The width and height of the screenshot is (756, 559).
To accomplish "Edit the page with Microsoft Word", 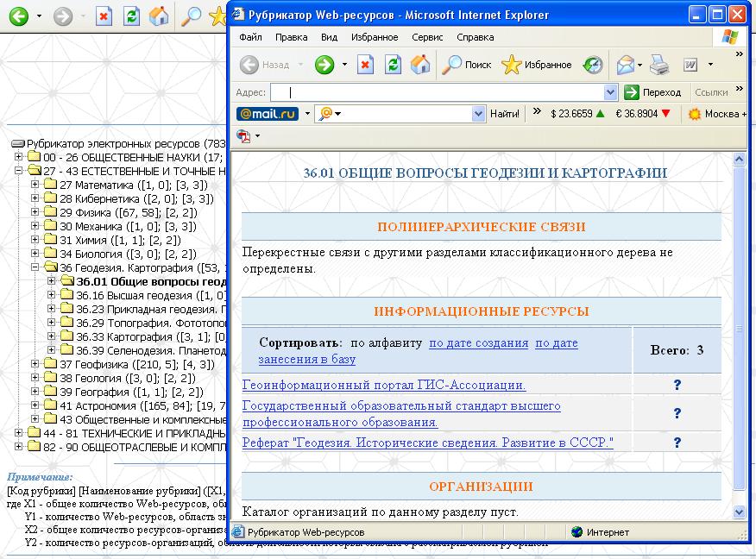I will pyautogui.click(x=690, y=65).
